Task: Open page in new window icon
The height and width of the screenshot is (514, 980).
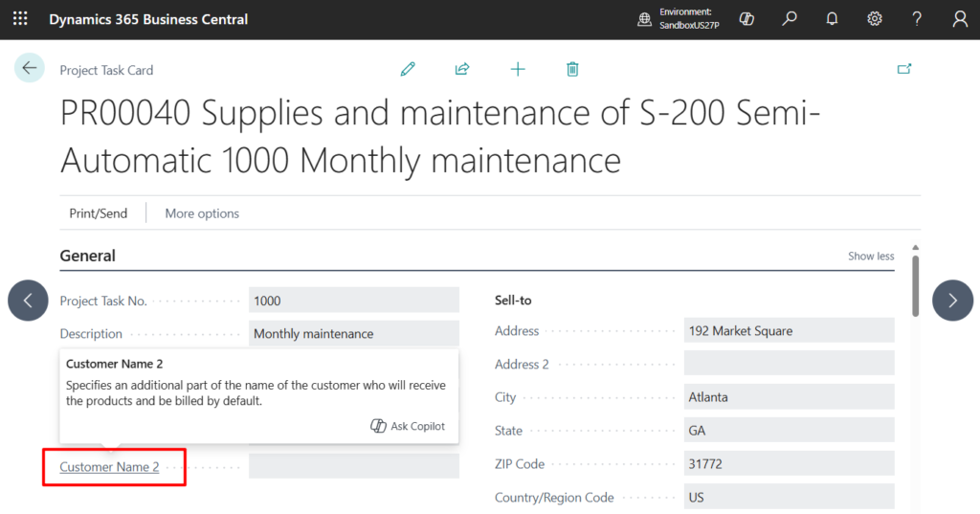Action: (x=903, y=69)
